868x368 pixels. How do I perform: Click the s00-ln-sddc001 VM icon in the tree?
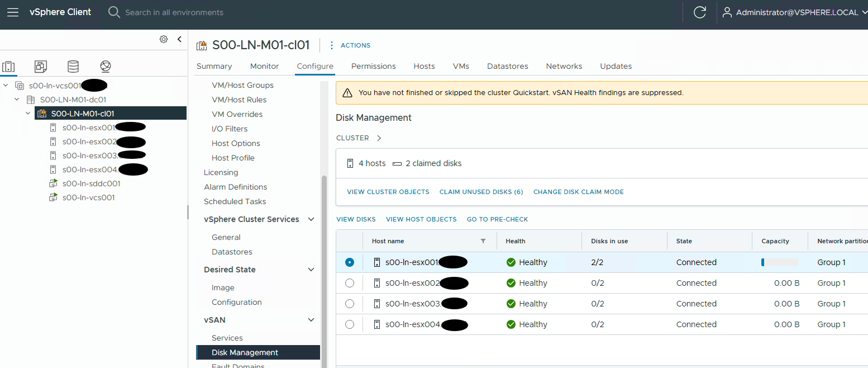pos(54,183)
